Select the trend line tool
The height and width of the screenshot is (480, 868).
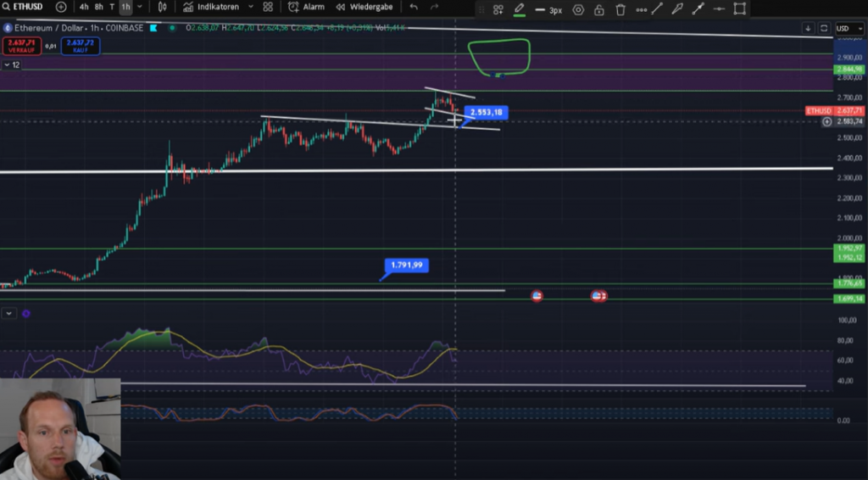pyautogui.click(x=657, y=8)
